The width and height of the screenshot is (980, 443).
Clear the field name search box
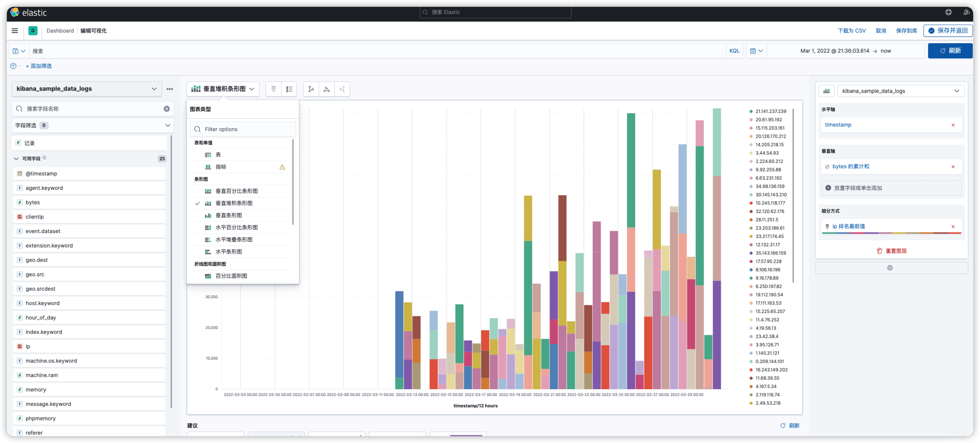pyautogui.click(x=167, y=109)
